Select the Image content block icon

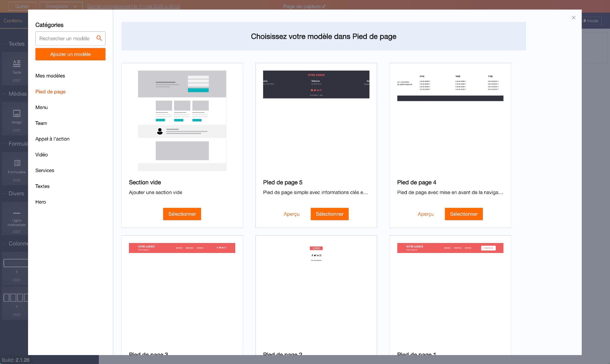click(17, 113)
